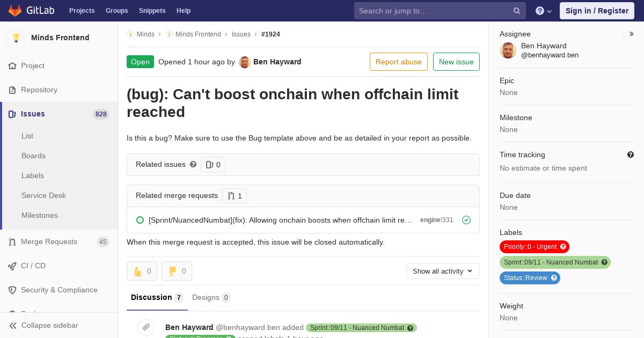Viewport: 644px width, 338px height.
Task: Click the related issues count badge
Action: click(213, 165)
